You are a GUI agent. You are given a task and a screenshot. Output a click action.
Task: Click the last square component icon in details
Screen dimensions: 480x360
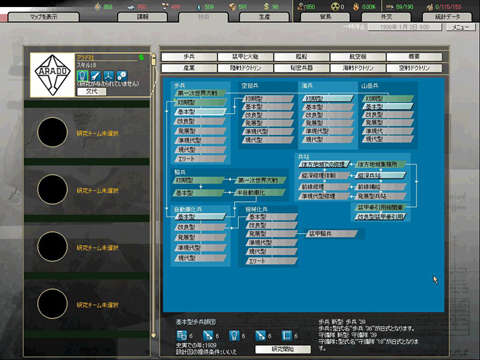(x=287, y=335)
